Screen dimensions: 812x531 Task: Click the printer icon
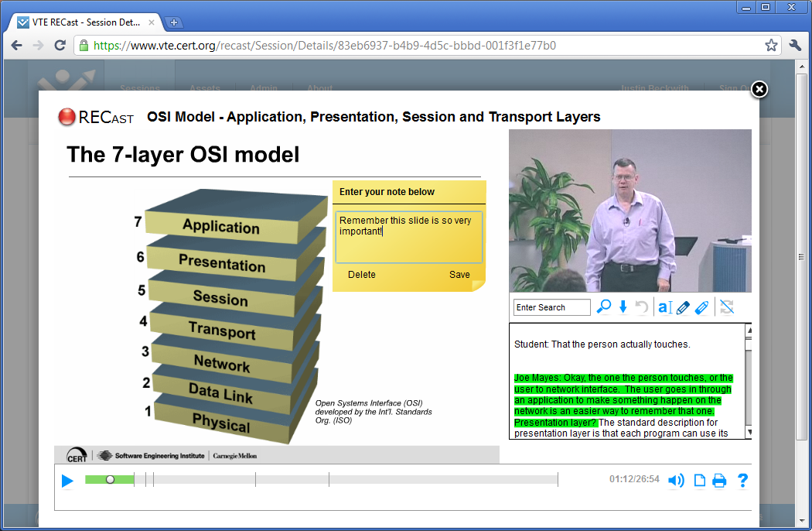[x=719, y=481]
